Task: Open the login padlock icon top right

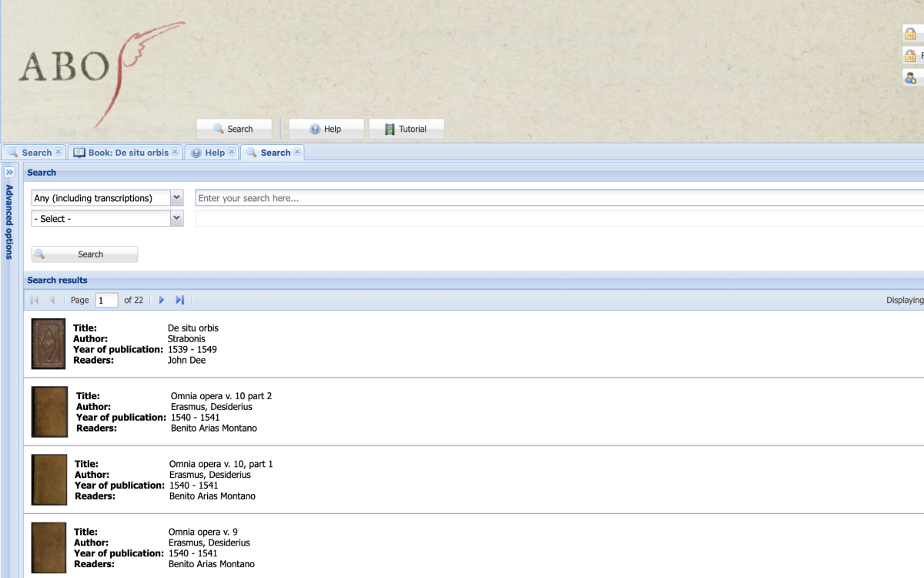Action: coord(910,32)
